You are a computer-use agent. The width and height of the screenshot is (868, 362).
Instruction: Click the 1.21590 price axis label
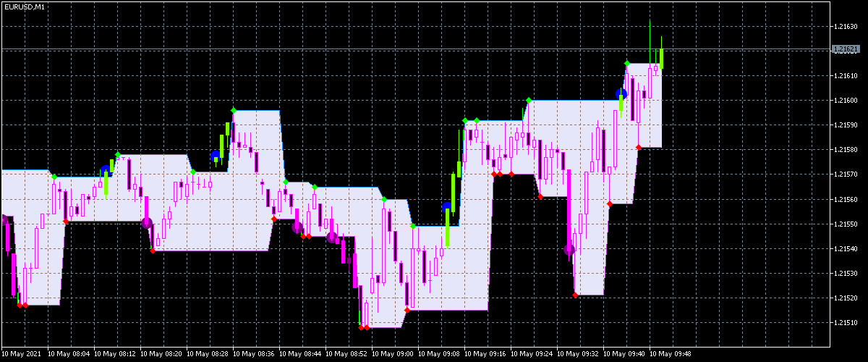point(845,125)
